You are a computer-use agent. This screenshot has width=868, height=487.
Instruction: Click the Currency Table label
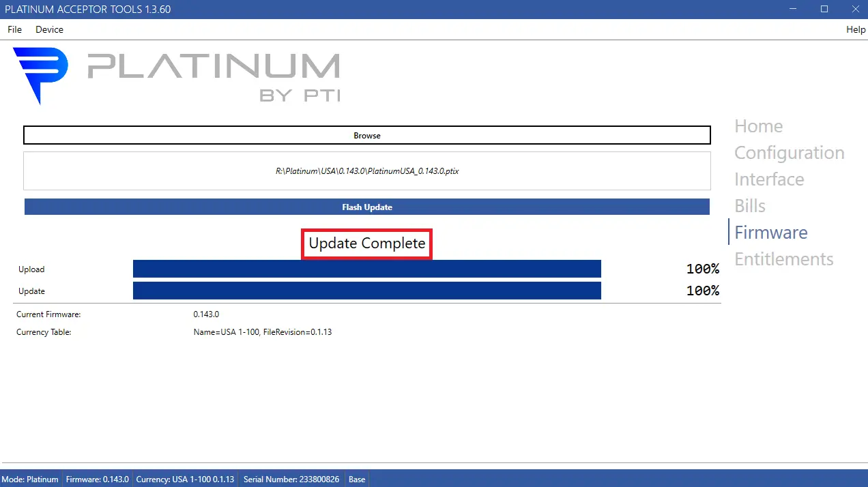pos(44,332)
